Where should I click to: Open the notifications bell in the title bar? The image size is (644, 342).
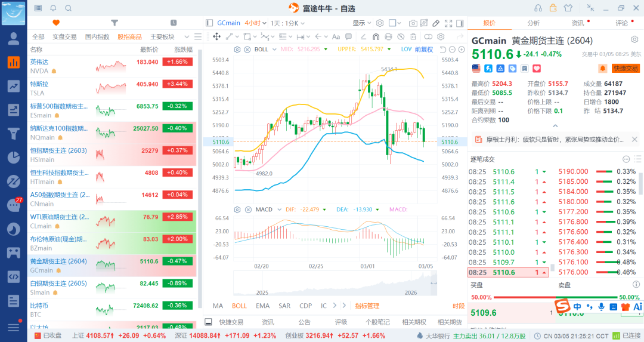point(54,8)
